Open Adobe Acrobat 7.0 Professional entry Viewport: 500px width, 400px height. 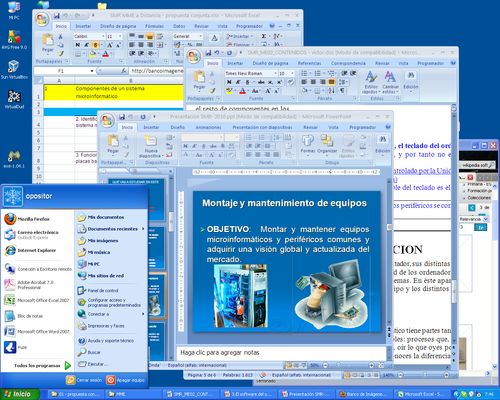pos(29,284)
